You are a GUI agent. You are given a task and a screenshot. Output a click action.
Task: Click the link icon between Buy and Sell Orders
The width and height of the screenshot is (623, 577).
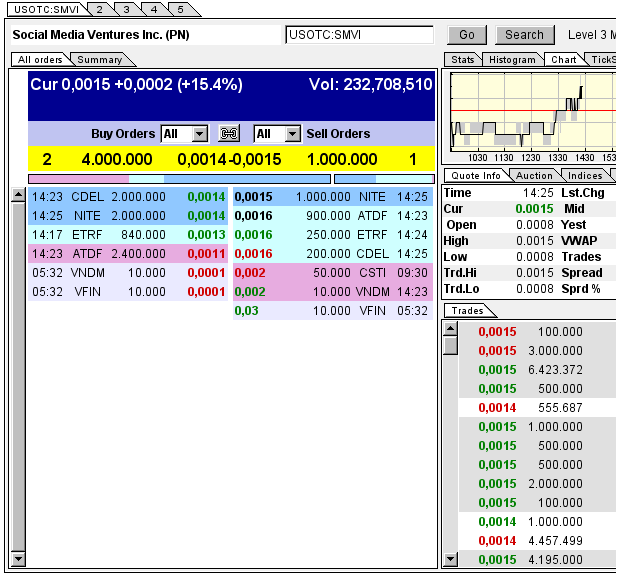click(x=229, y=134)
